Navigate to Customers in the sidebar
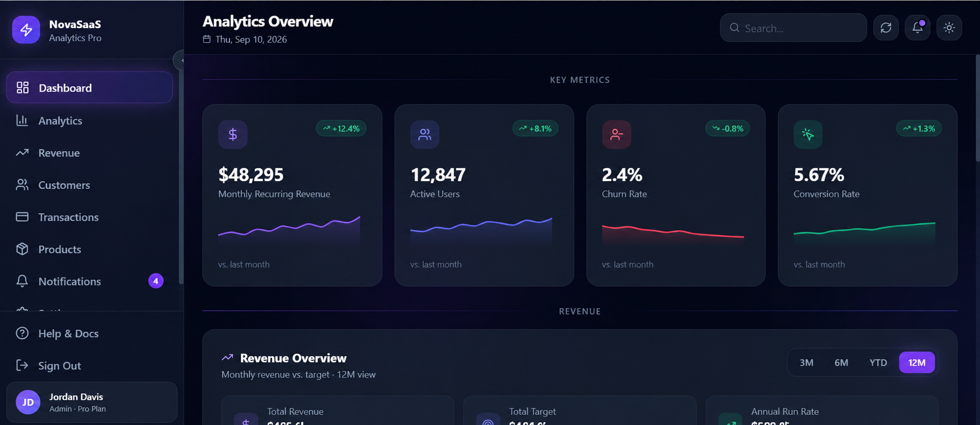The width and height of the screenshot is (980, 425). [89, 185]
